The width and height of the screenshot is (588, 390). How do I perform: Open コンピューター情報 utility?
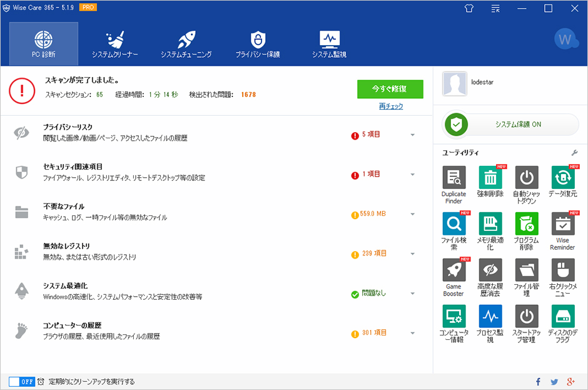tap(454, 324)
